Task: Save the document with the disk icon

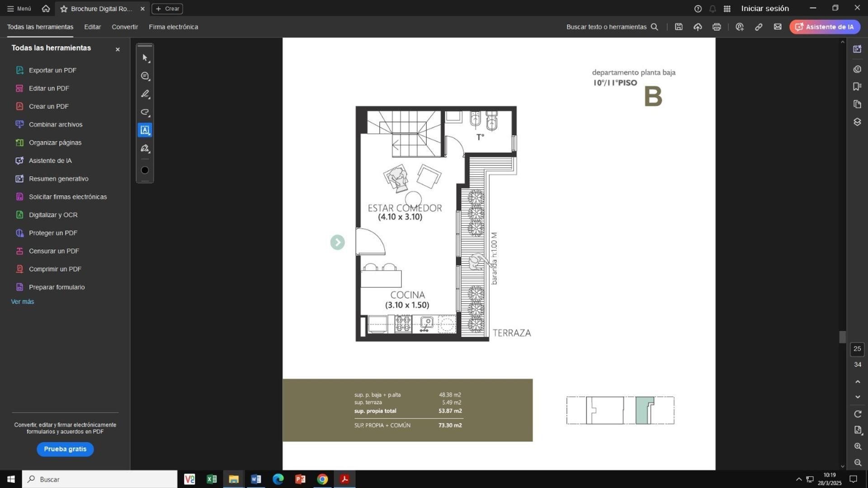Action: point(679,27)
